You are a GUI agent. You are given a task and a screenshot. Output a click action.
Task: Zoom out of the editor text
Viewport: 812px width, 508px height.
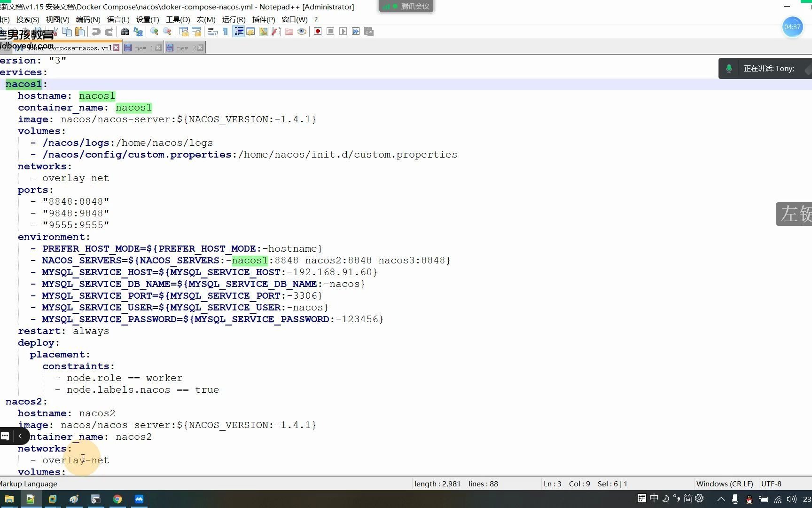(167, 32)
